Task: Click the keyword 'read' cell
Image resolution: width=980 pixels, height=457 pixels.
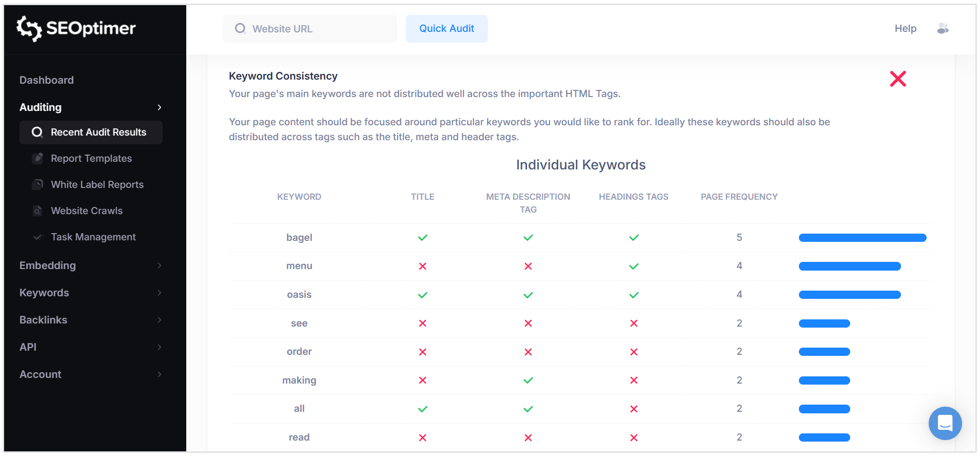Action: click(x=299, y=437)
